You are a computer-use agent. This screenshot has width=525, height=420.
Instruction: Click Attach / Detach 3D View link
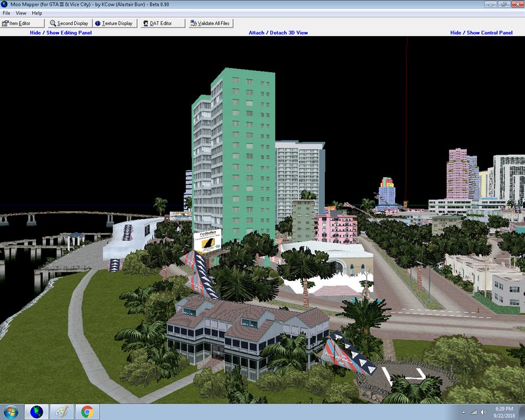278,33
